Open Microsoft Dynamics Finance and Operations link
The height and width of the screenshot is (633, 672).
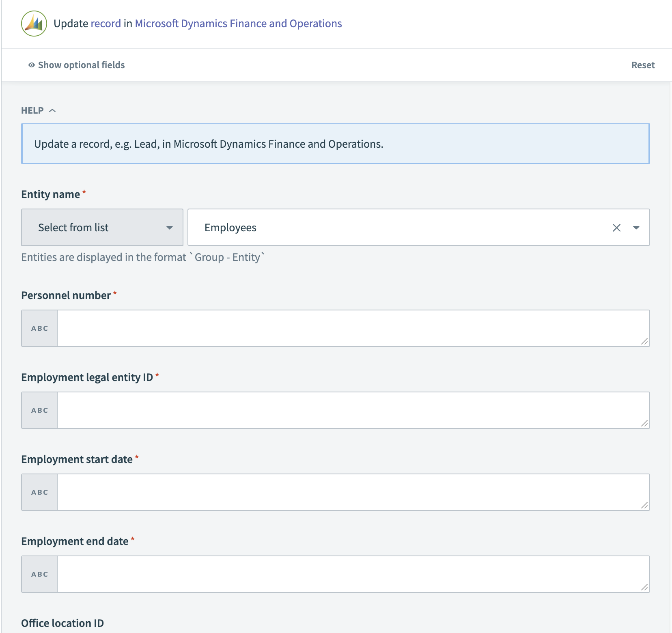click(238, 24)
